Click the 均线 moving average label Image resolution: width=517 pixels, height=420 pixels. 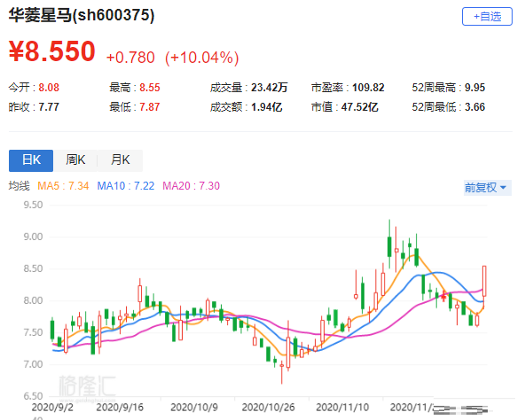coord(19,186)
